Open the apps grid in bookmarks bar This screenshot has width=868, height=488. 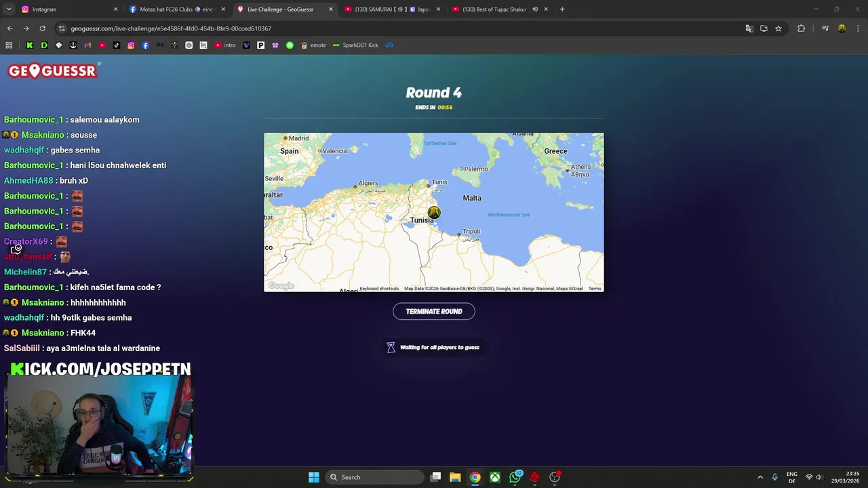(x=9, y=45)
